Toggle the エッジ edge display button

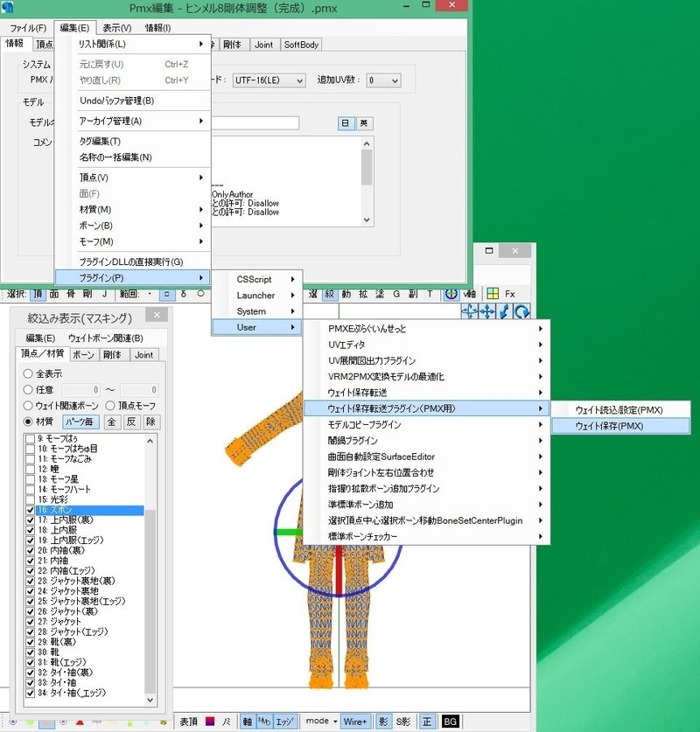(x=284, y=722)
